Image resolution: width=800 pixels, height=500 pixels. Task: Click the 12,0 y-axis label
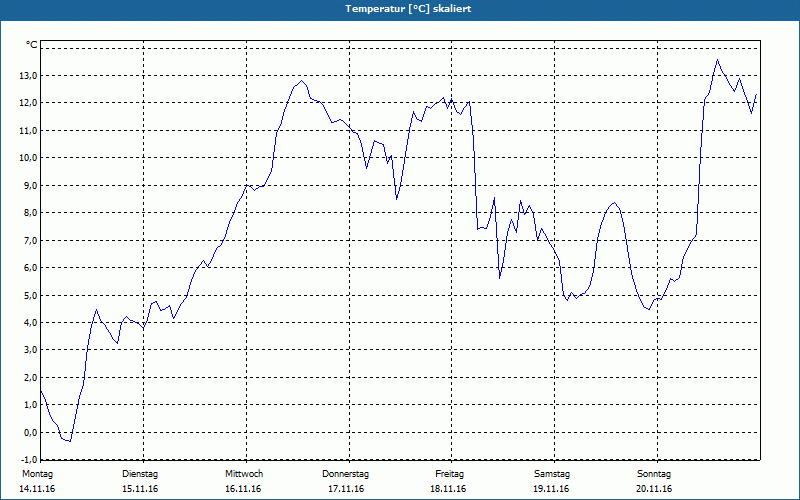tap(28, 103)
